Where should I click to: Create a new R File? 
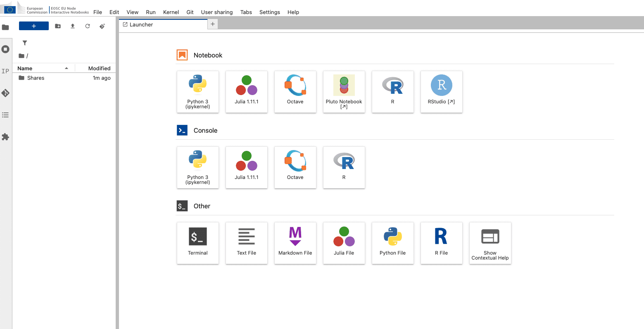(442, 243)
